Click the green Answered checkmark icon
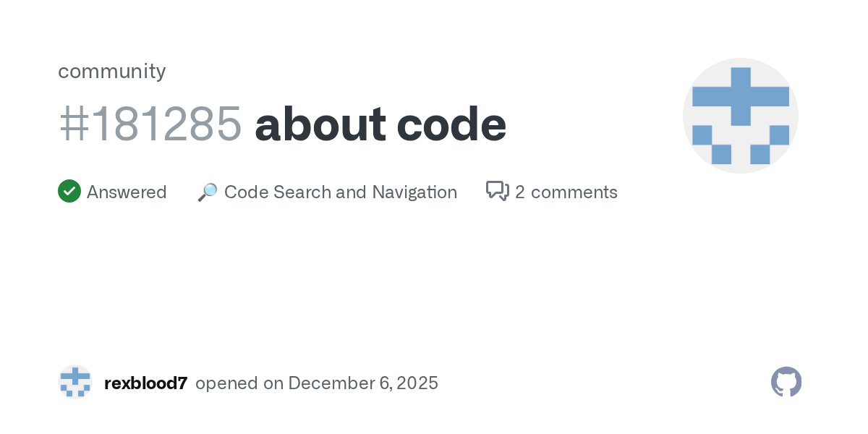 coord(69,192)
